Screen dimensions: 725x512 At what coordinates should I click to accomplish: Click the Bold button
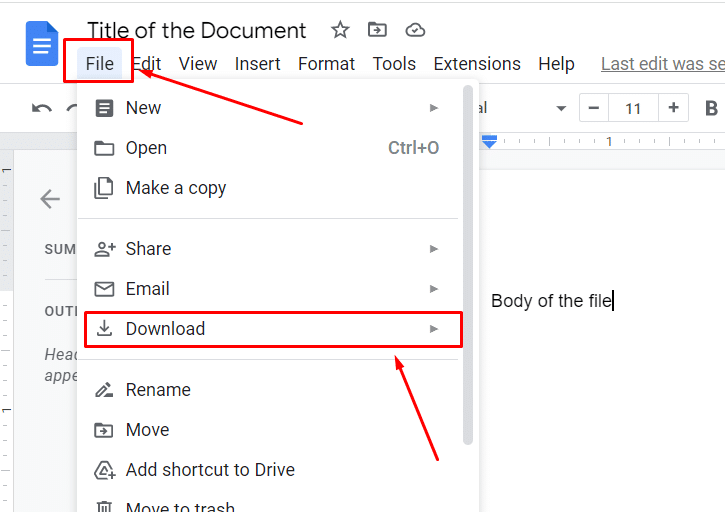tap(712, 108)
